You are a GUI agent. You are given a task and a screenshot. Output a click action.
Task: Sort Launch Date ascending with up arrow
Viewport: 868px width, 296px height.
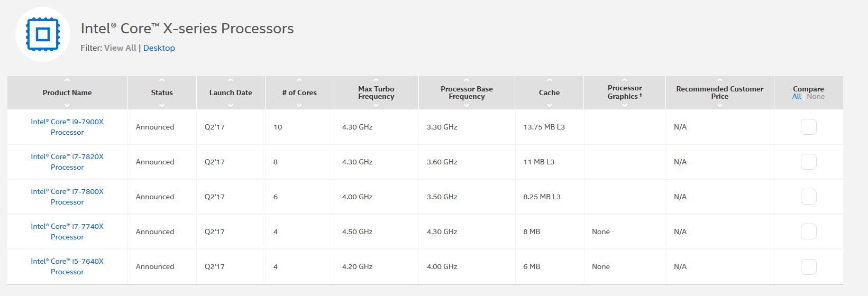231,80
